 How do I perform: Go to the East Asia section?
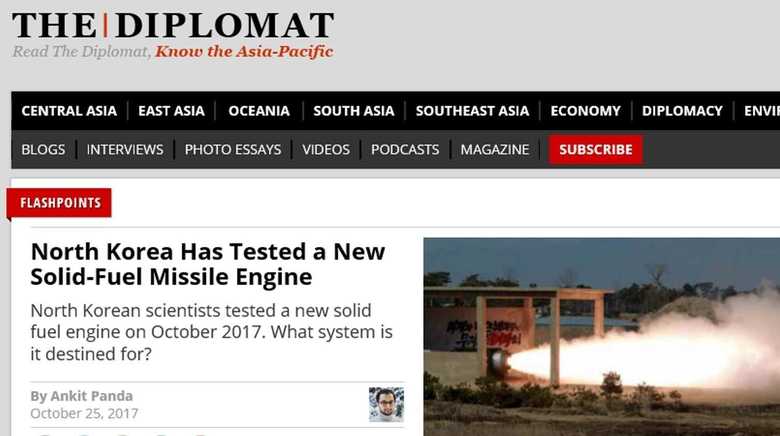tap(171, 110)
